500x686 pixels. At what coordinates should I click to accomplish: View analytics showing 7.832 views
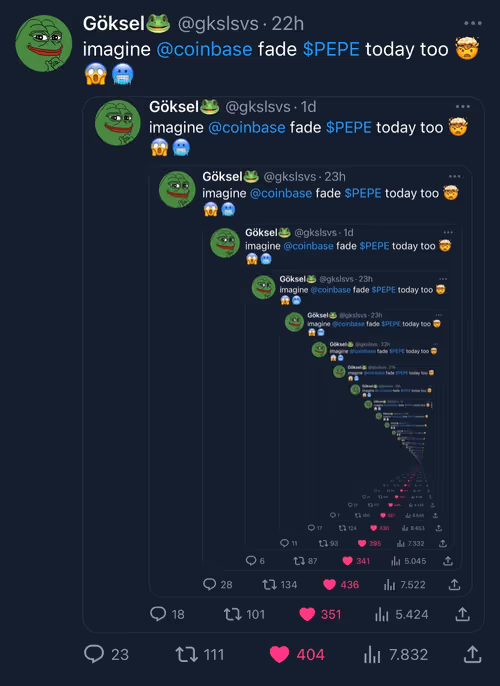coord(372,655)
